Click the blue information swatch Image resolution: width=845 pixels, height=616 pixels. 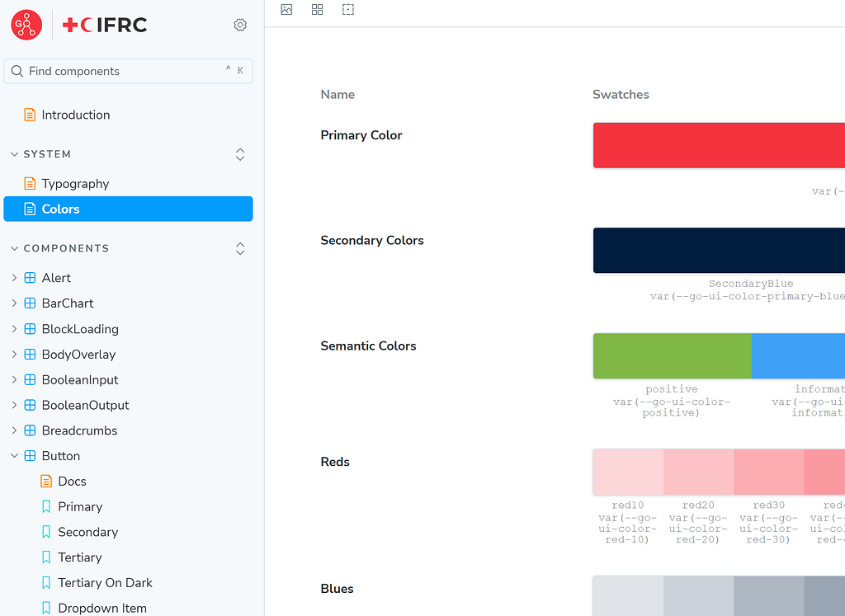pos(798,356)
